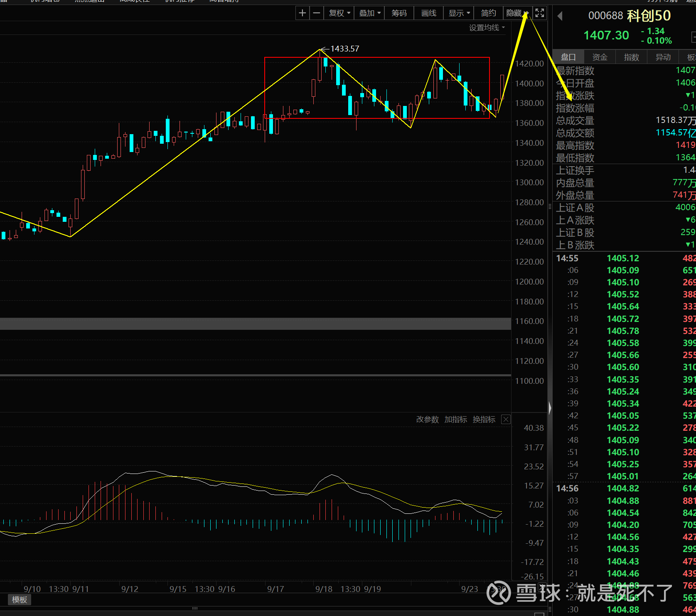This screenshot has height=616, width=696.
Task: Click the latest index price 1407.30
Action: [x=606, y=35]
